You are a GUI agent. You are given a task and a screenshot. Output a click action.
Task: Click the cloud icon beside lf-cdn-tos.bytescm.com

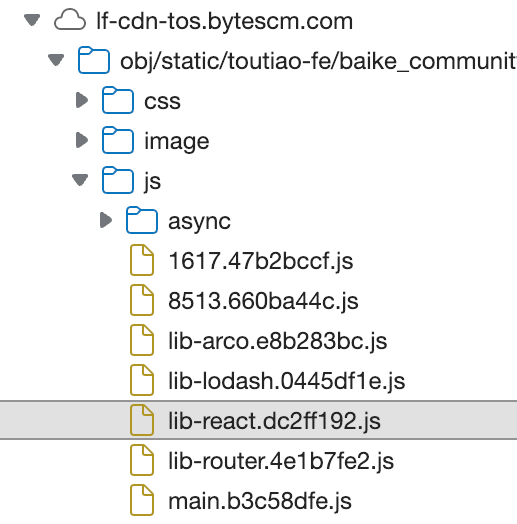tap(70, 20)
